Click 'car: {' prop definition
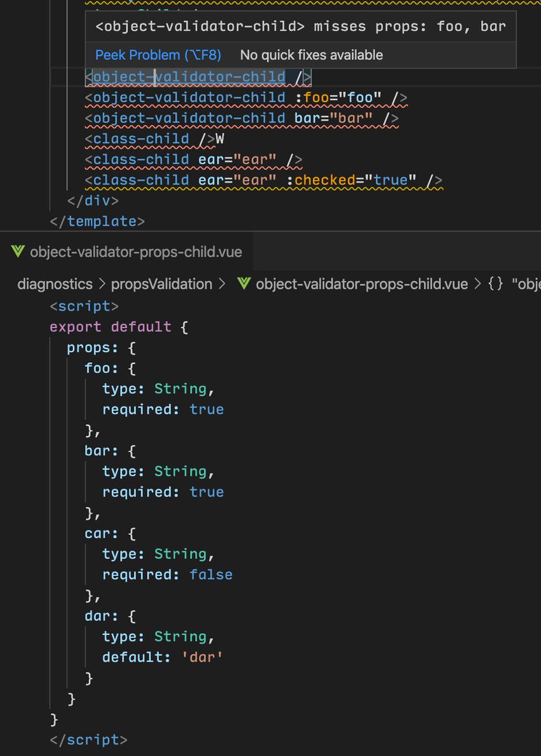This screenshot has height=756, width=541. click(x=110, y=534)
